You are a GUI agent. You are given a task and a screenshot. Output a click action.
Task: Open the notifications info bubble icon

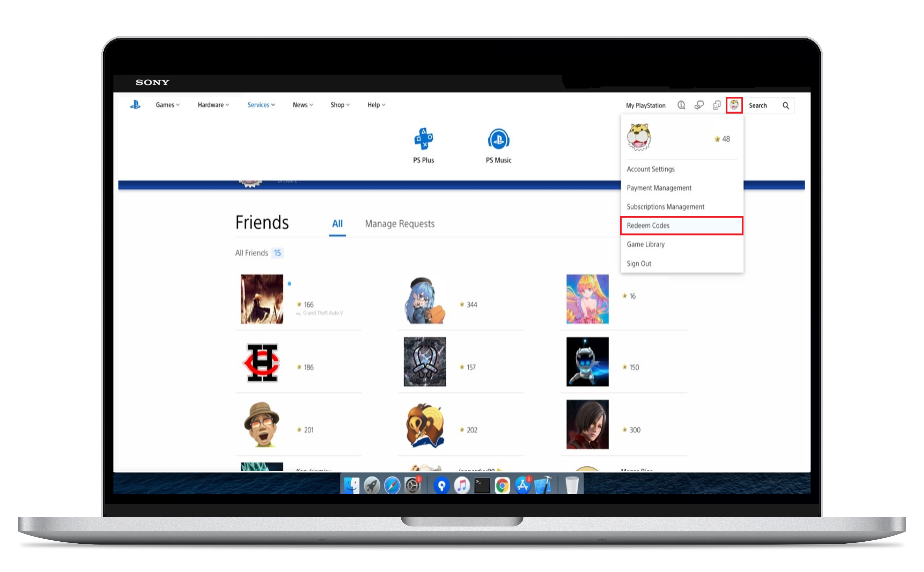[x=681, y=105]
